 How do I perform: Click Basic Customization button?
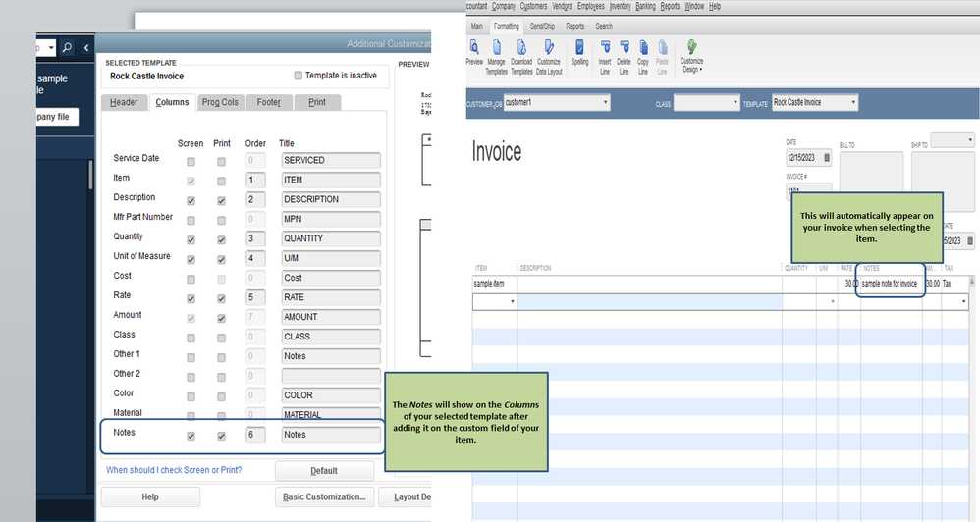pyautogui.click(x=324, y=497)
